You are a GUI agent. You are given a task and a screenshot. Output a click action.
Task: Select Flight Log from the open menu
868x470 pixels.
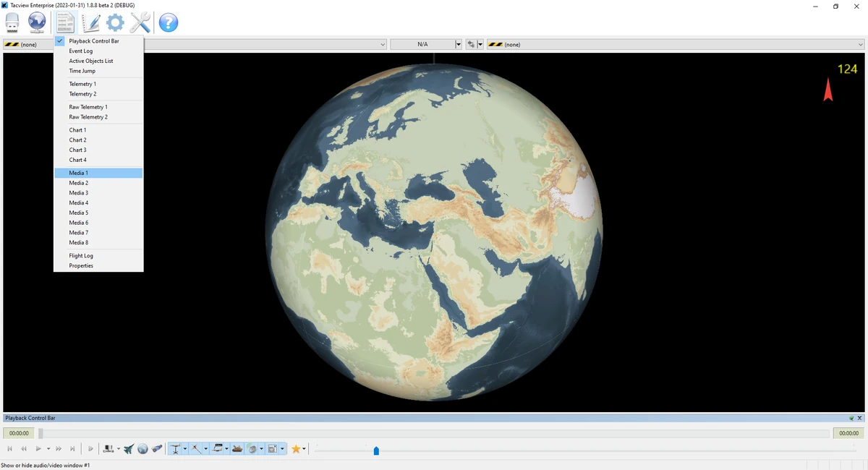tap(80, 255)
